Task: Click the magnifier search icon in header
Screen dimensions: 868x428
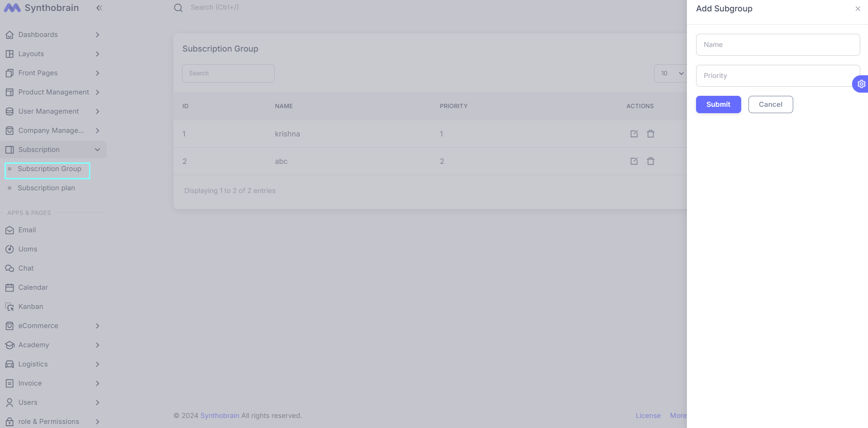Action: coord(178,8)
